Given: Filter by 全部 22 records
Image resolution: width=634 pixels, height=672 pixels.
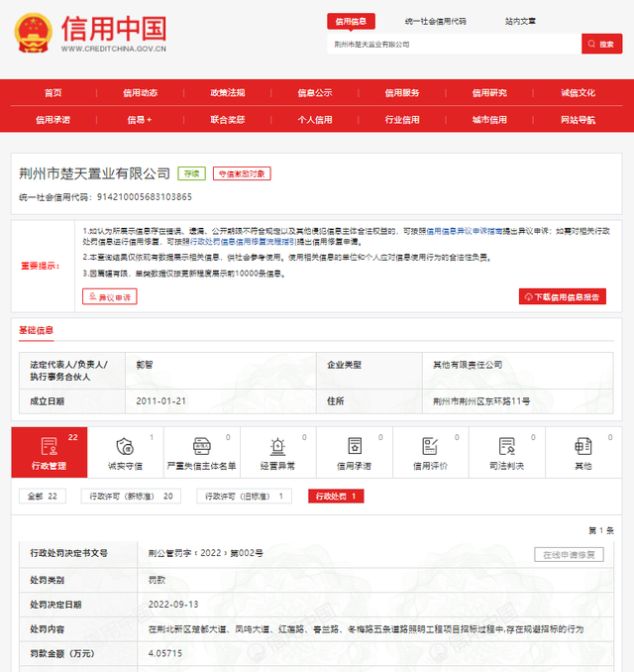Looking at the screenshot, I should (x=43, y=496).
